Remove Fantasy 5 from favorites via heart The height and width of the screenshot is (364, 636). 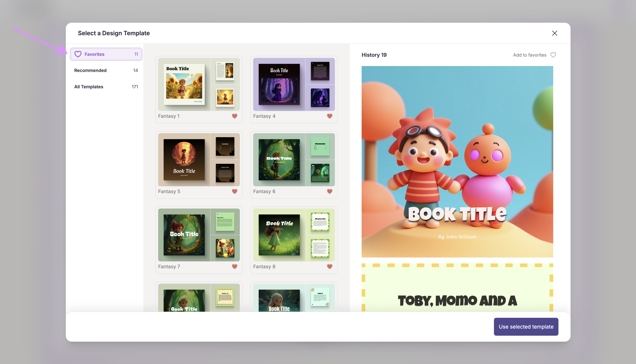[x=234, y=191]
